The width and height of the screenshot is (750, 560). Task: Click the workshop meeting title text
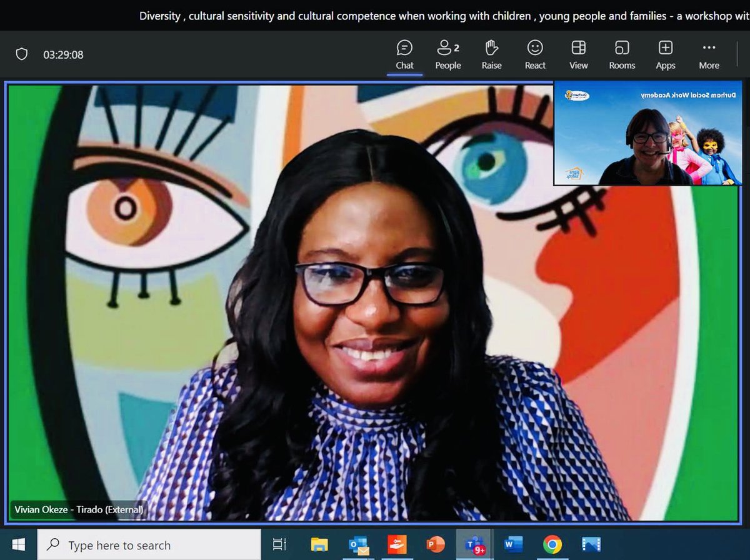(444, 16)
